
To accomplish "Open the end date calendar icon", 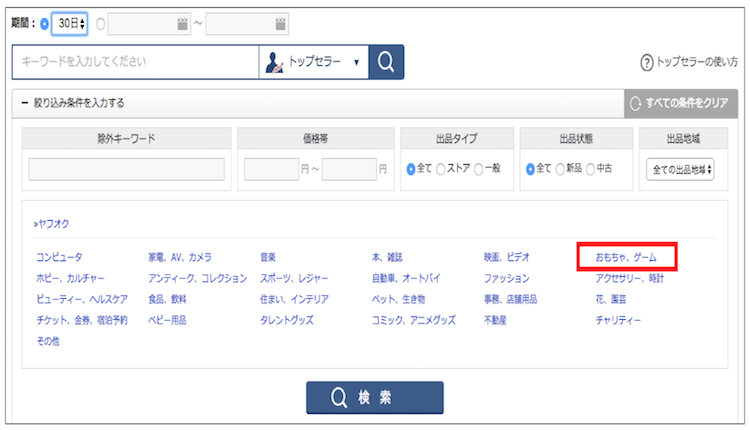I will click(x=281, y=23).
